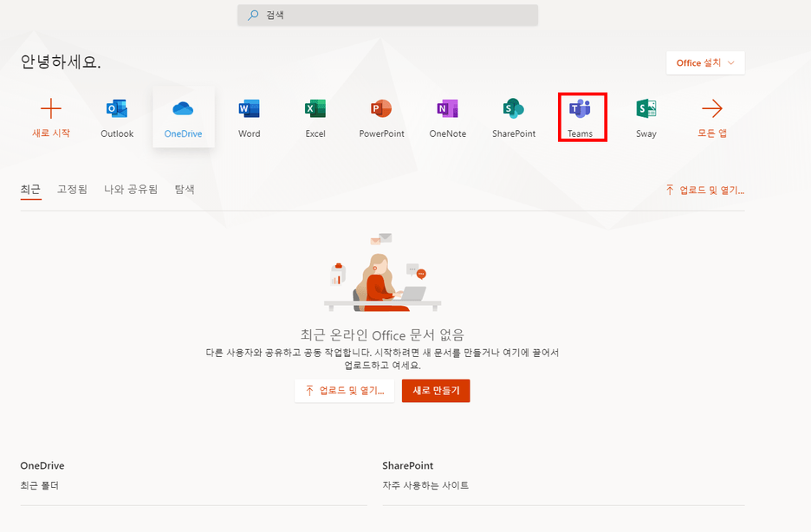Viewport: 811px width, 532px height.
Task: Open the 탐색 tab
Action: [x=185, y=189]
